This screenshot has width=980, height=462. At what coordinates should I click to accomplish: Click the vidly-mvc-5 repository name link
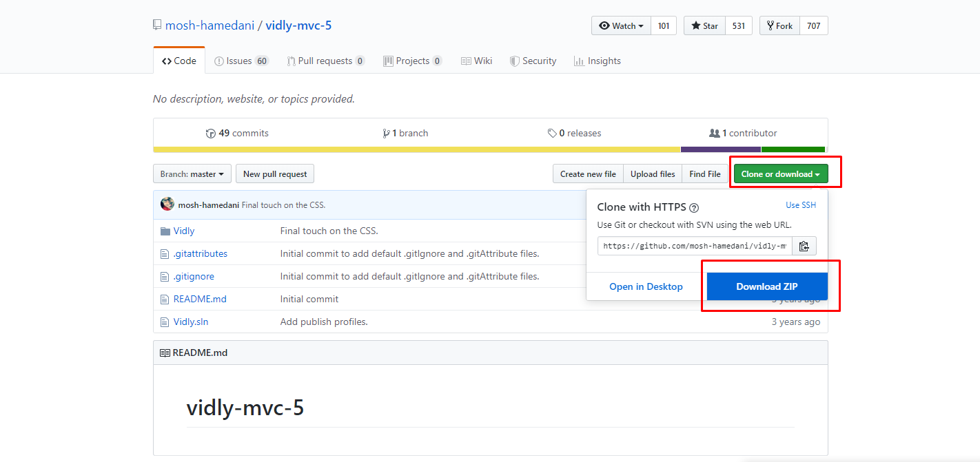298,25
